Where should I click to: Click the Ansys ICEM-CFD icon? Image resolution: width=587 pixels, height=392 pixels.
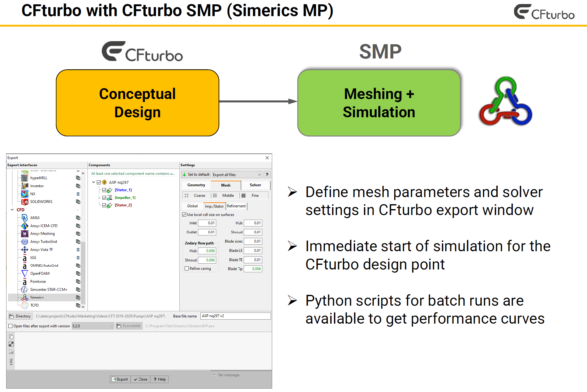point(25,226)
